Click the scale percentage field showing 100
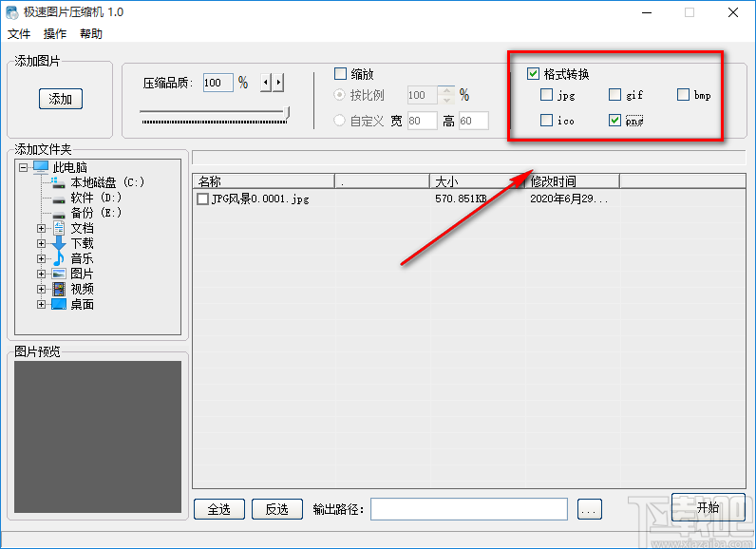Image resolution: width=756 pixels, height=549 pixels. (x=422, y=95)
